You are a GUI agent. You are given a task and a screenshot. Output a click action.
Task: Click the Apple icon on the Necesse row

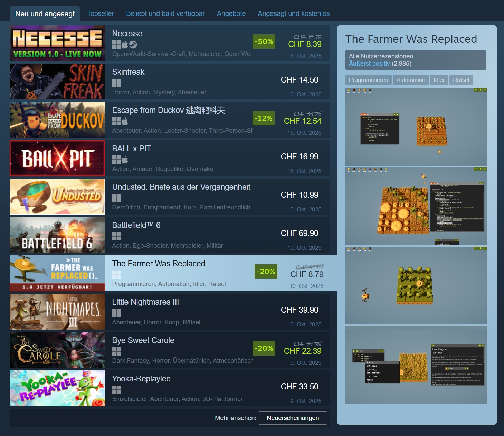(125, 45)
